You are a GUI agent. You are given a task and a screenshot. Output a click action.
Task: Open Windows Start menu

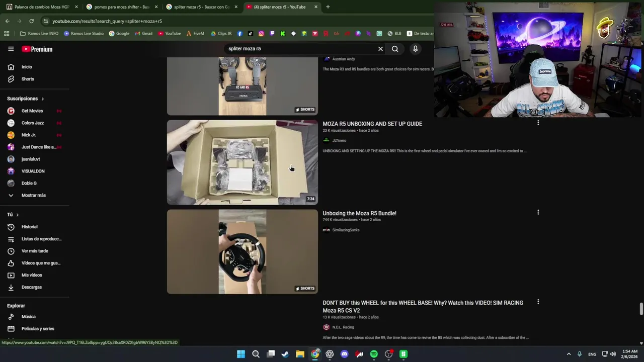coord(241,354)
